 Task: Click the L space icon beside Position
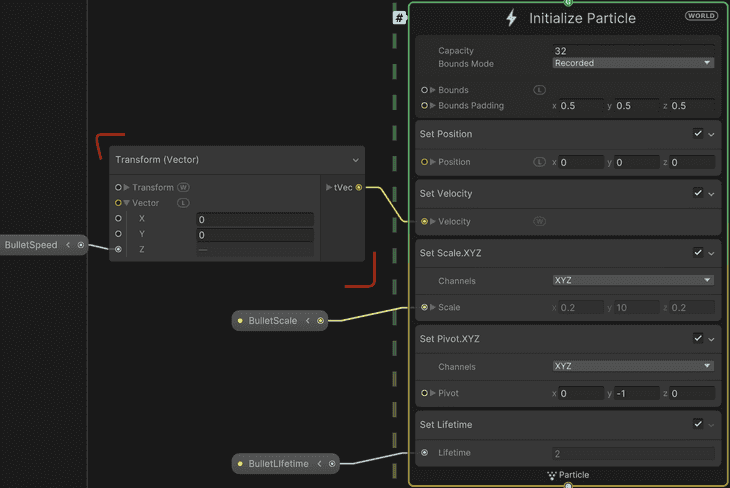coord(539,162)
